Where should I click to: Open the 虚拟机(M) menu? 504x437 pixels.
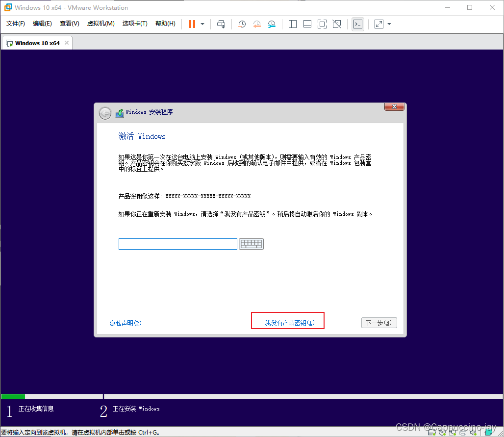coord(101,24)
